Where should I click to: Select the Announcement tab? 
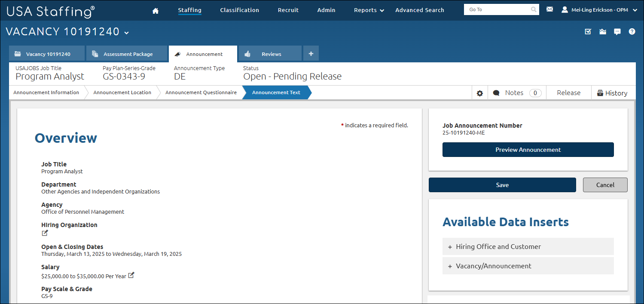[x=203, y=54]
